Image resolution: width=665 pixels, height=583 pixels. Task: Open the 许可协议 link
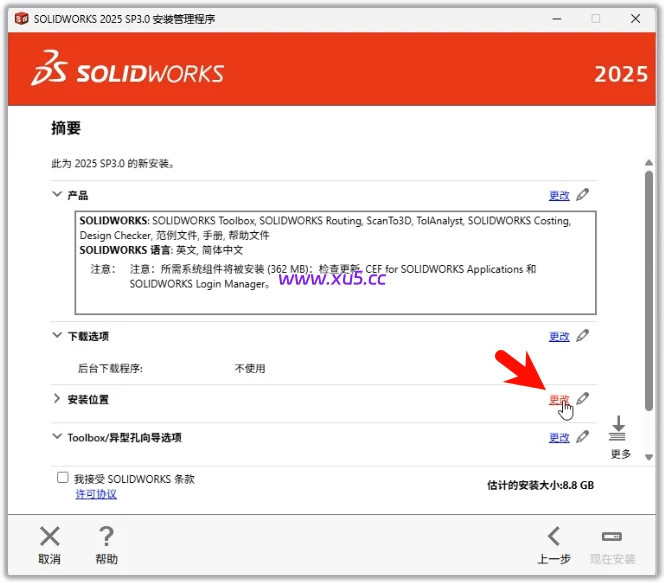pos(96,494)
